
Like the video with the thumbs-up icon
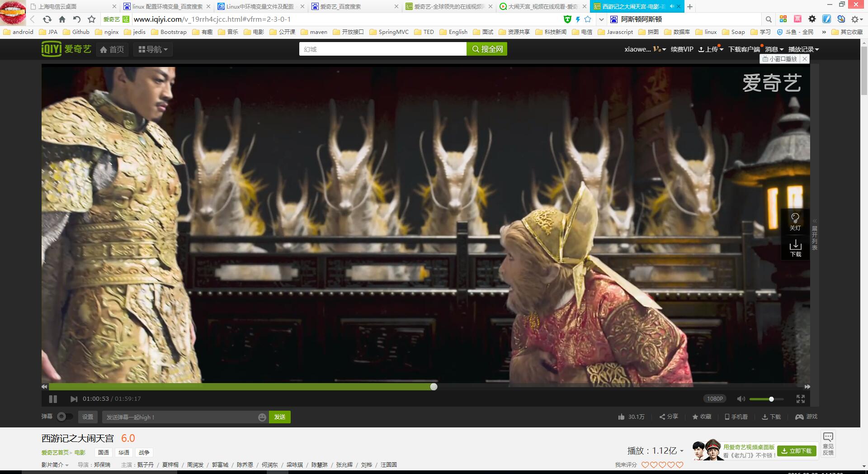[622, 417]
